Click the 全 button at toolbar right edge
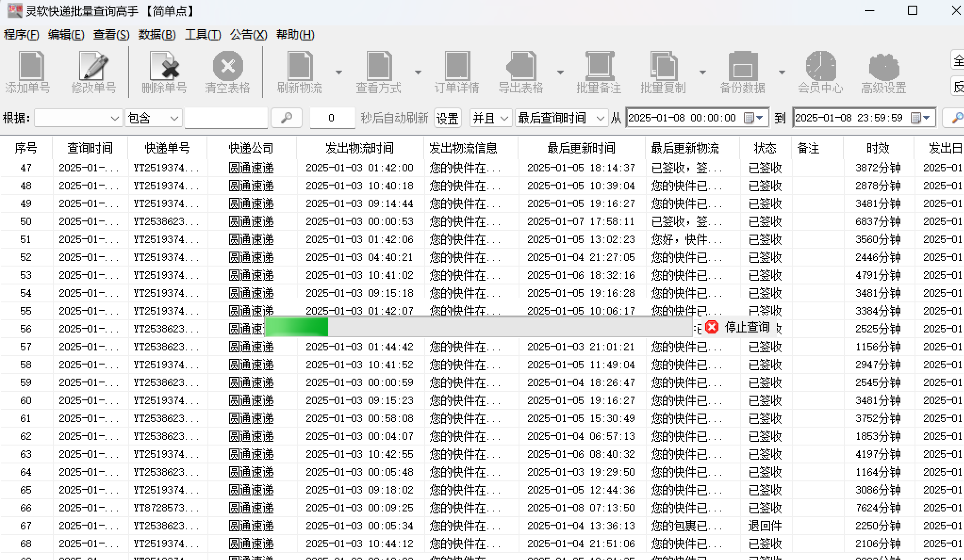The image size is (964, 560). 958,60
